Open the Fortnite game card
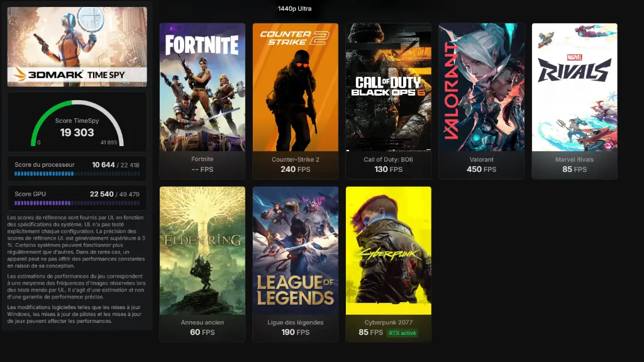The width and height of the screenshot is (644, 362). pyautogui.click(x=203, y=101)
